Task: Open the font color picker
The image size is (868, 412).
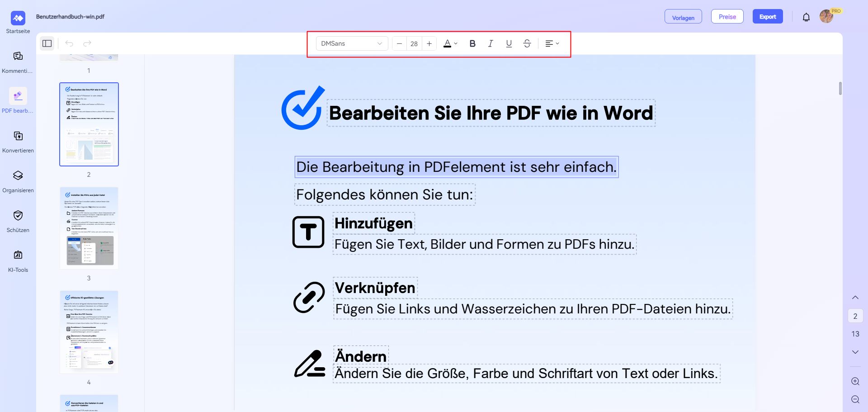Action: point(450,43)
